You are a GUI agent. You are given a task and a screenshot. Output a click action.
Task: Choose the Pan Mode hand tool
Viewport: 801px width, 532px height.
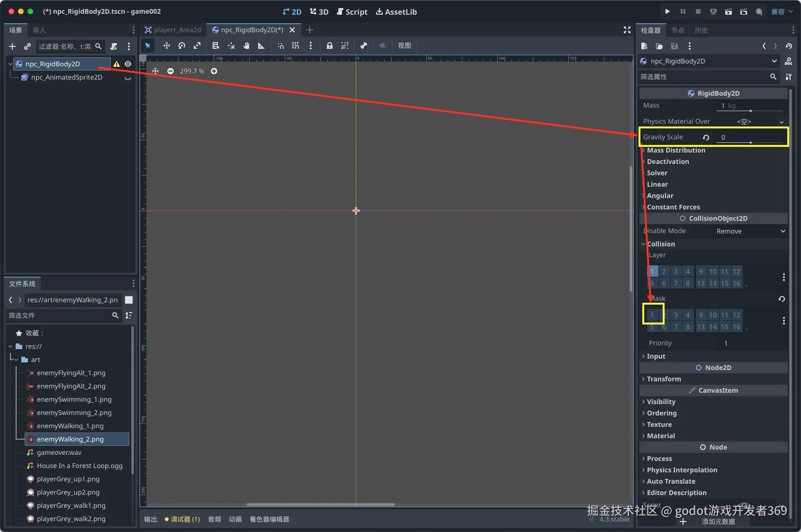(x=246, y=45)
